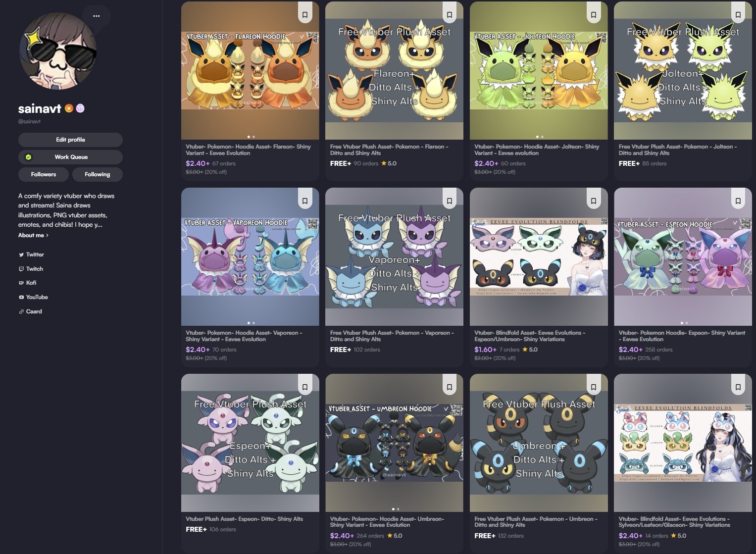Open the Caard link

(30, 311)
